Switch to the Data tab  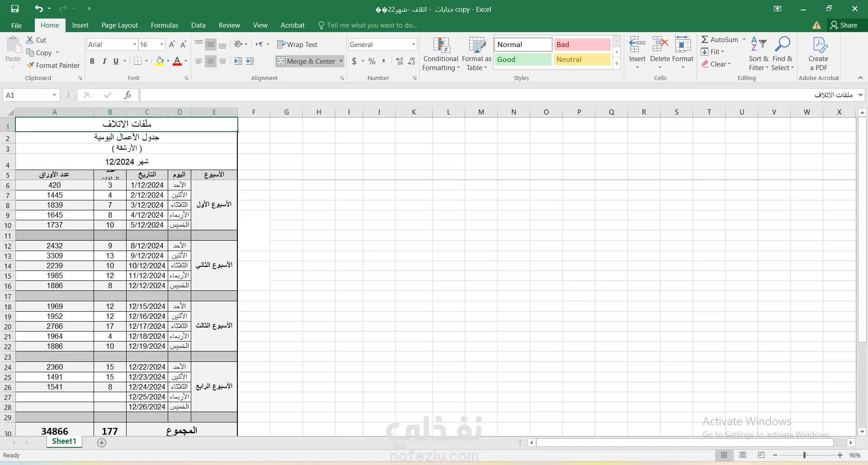pos(198,25)
